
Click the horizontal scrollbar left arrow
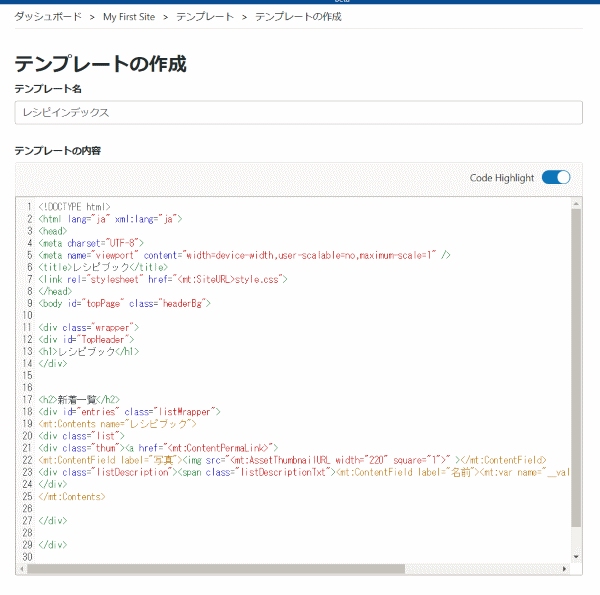(x=22, y=569)
